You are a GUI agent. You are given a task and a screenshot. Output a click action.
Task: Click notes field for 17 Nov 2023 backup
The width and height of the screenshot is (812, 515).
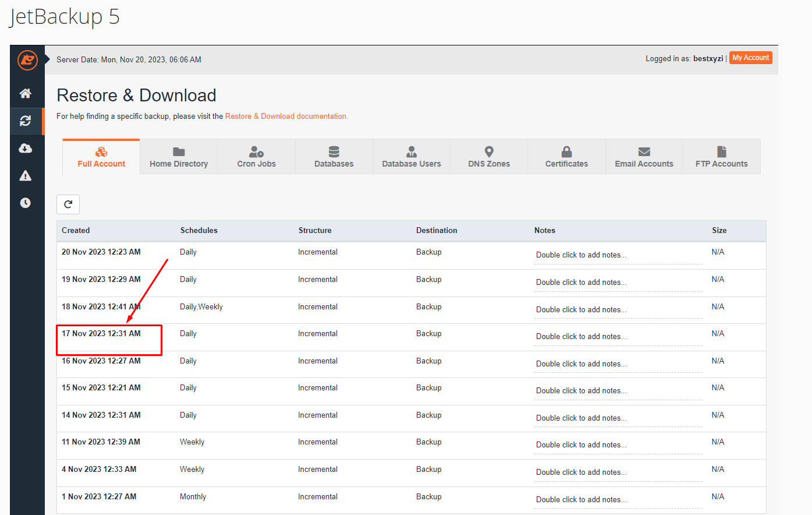click(618, 337)
